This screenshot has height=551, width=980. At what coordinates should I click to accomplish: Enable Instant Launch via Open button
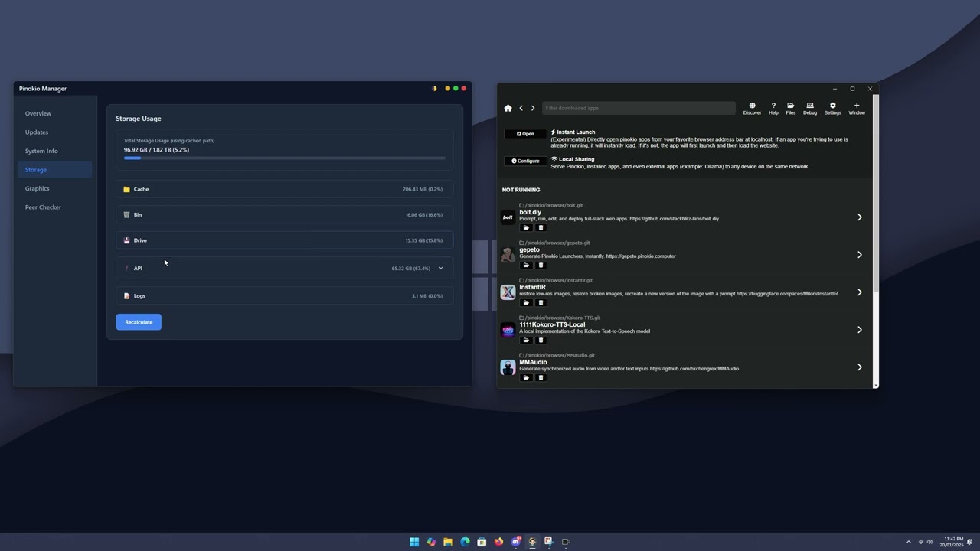pos(525,133)
